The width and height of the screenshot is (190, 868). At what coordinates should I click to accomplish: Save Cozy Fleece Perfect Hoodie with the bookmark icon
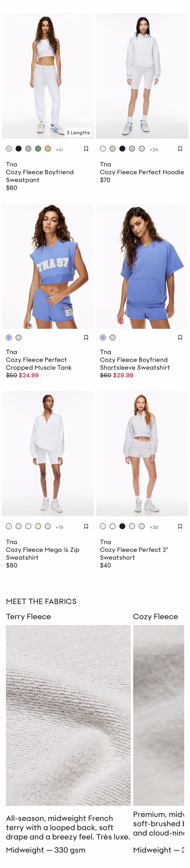click(x=180, y=149)
